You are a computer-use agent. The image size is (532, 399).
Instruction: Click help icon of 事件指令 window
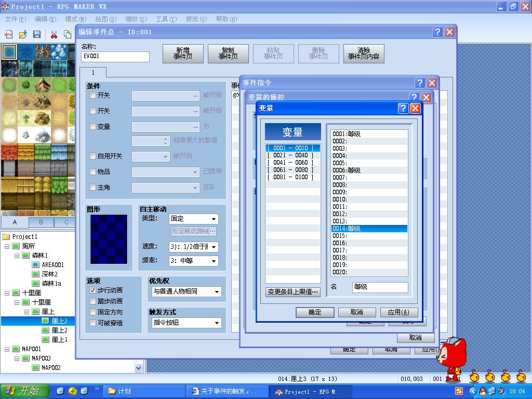click(x=420, y=83)
